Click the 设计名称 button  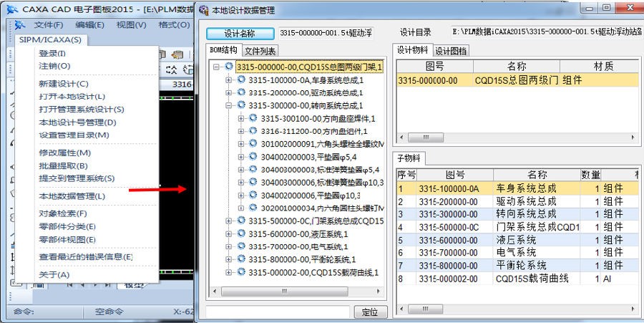[x=240, y=33]
